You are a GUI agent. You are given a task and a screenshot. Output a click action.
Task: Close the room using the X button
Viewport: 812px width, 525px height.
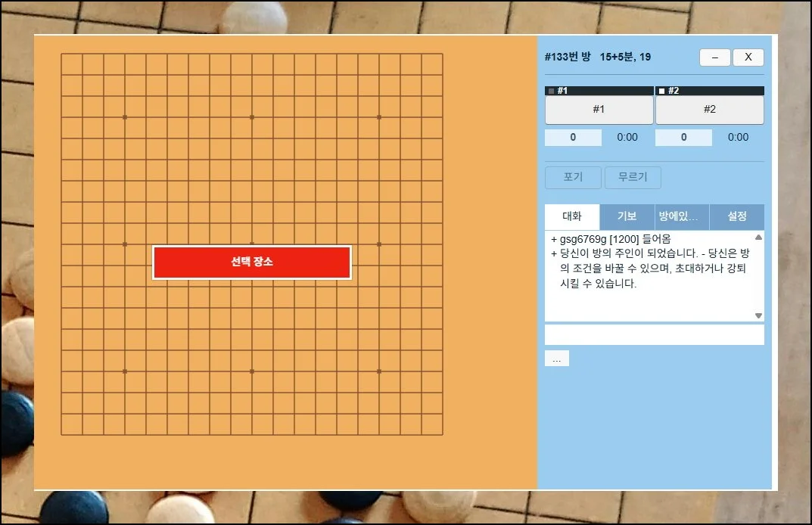pos(748,57)
